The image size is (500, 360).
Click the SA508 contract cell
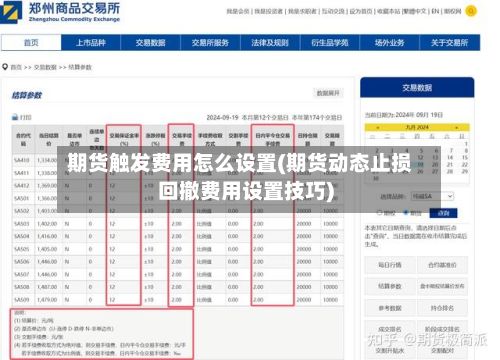click(x=22, y=287)
